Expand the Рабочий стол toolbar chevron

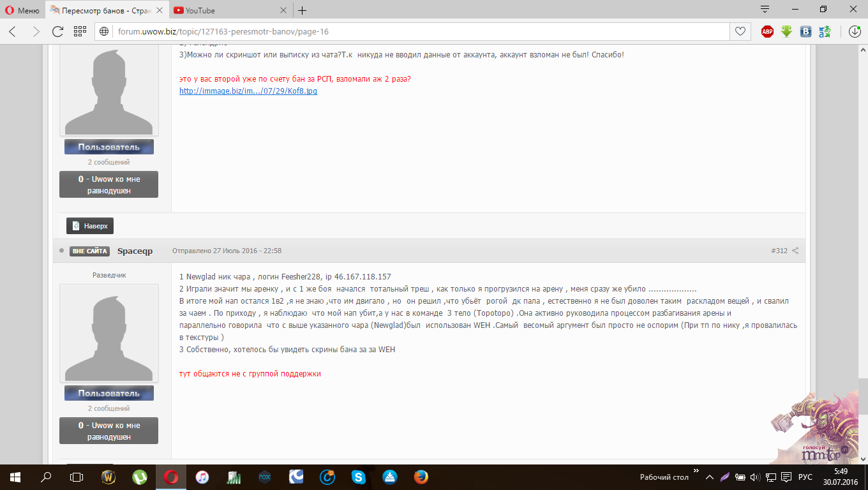pyautogui.click(x=695, y=472)
